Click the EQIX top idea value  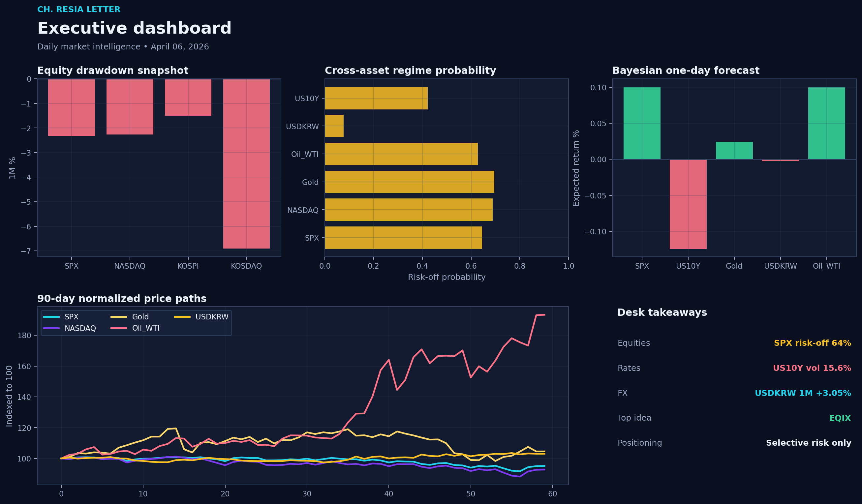point(840,418)
